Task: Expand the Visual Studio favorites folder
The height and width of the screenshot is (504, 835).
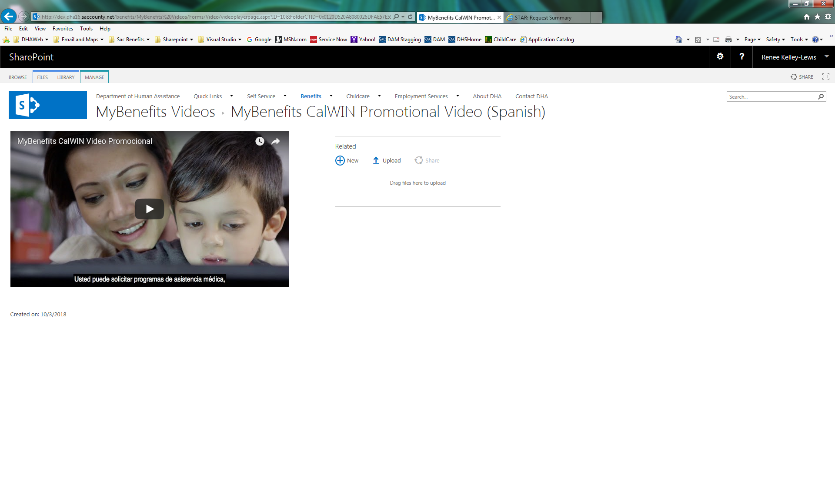Action: tap(220, 40)
